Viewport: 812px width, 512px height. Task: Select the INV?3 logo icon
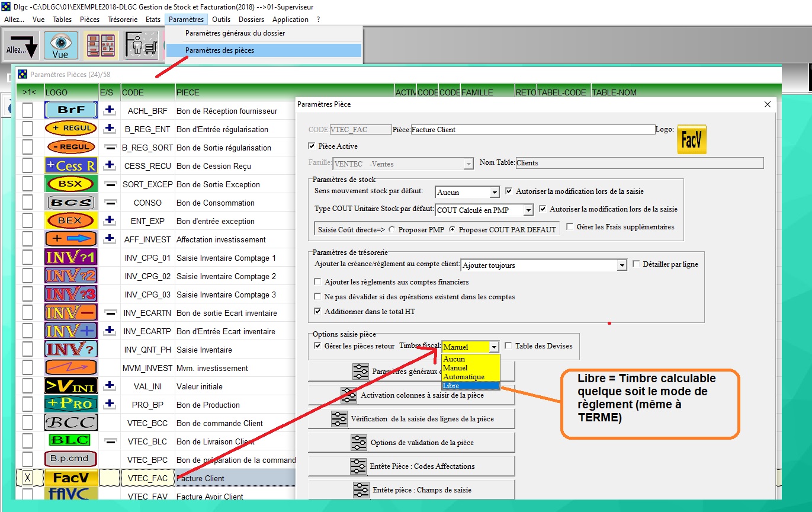click(70, 294)
